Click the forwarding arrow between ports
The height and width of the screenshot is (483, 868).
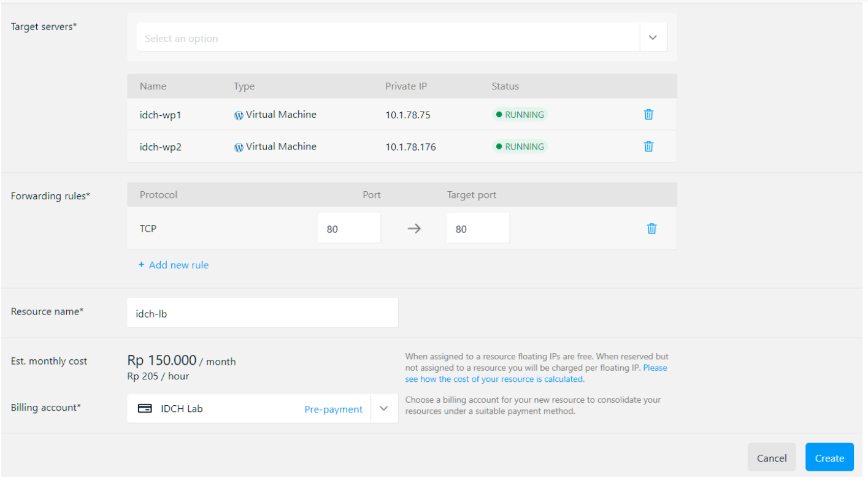click(x=414, y=229)
